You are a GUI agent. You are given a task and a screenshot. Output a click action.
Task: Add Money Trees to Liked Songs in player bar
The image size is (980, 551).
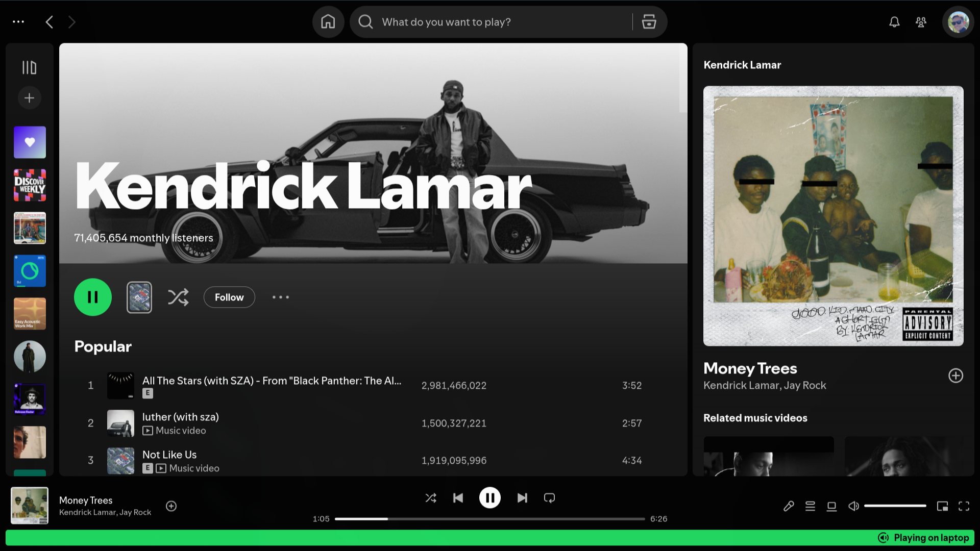171,506
